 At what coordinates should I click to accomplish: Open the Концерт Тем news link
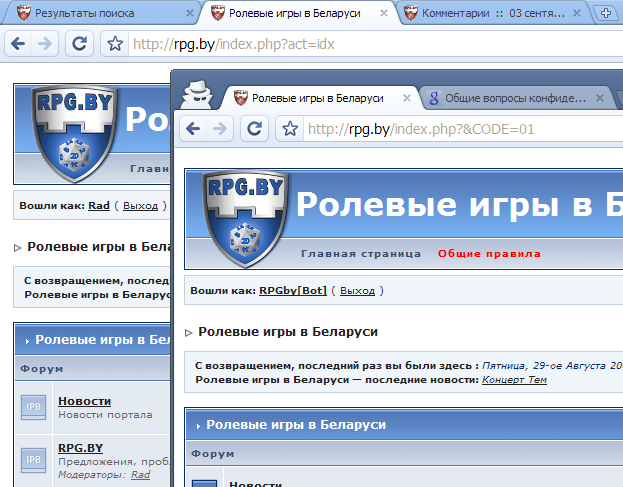coord(514,380)
